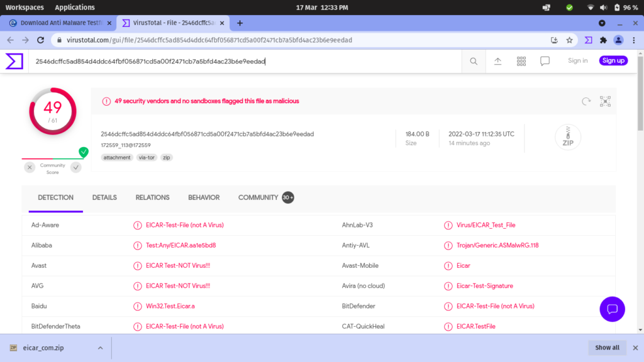The image size is (644, 362).
Task: Click the browser address bar URL
Action: 209,40
